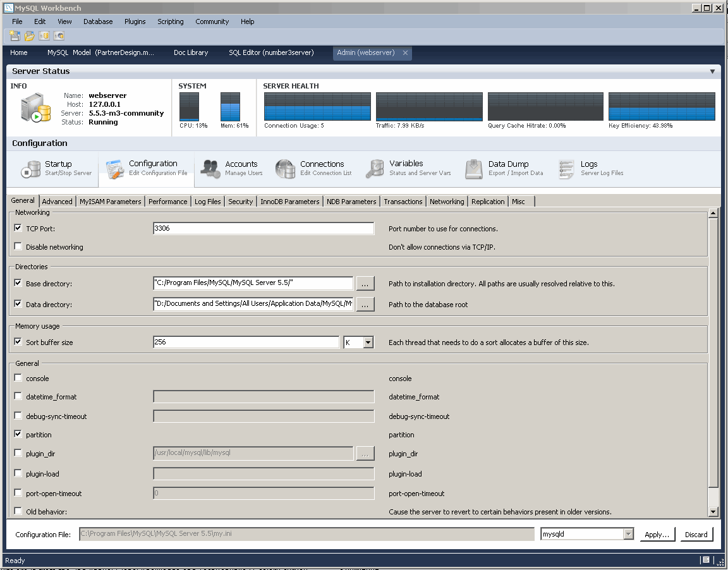Enable the Disable networking checkbox

tap(18, 246)
